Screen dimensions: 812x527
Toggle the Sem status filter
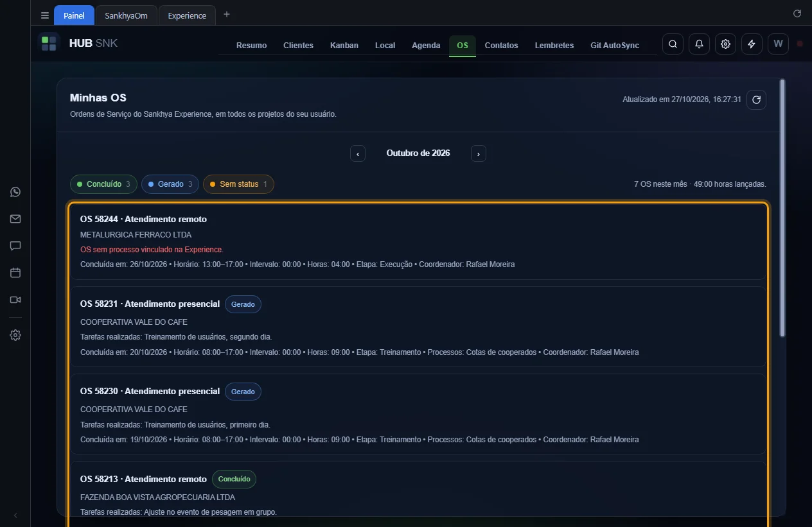tap(238, 184)
